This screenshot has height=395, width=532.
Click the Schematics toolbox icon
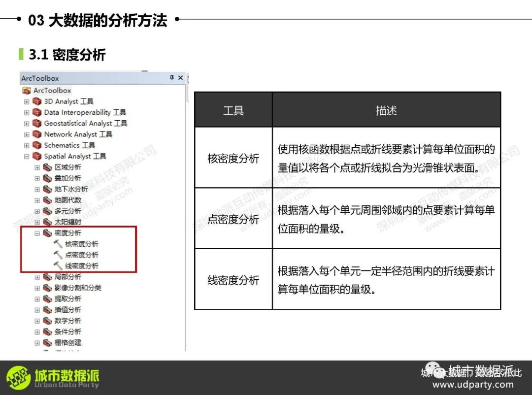click(x=36, y=145)
